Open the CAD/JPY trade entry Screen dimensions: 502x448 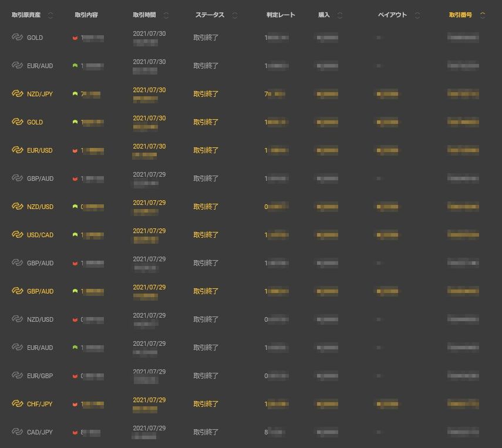click(x=40, y=432)
